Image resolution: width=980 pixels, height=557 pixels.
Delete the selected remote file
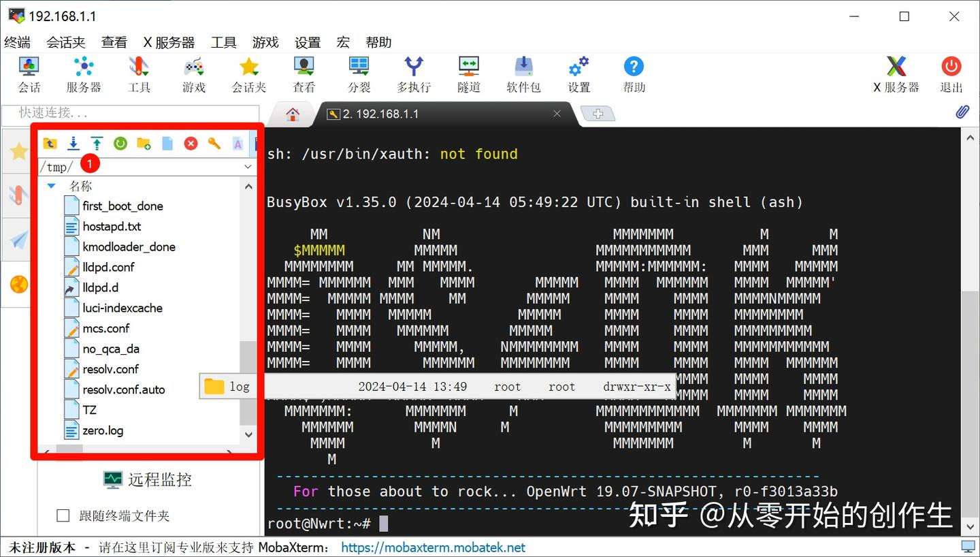click(x=190, y=144)
